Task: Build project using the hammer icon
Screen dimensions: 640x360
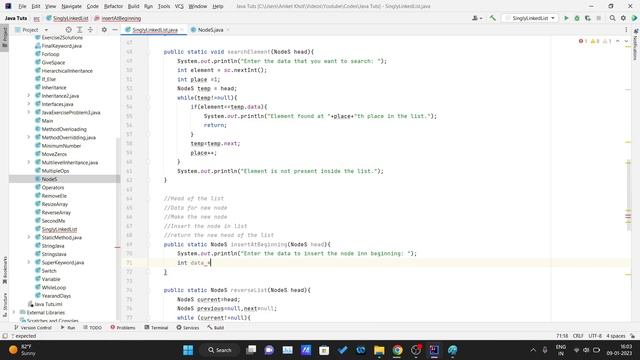Action: tap(493, 18)
